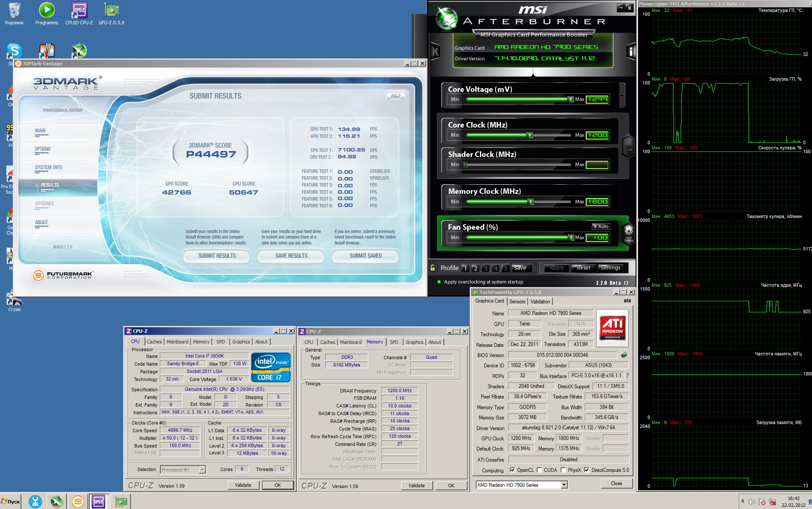Open the Yota taskbar icon
This screenshot has height=509, width=812.
click(x=35, y=502)
